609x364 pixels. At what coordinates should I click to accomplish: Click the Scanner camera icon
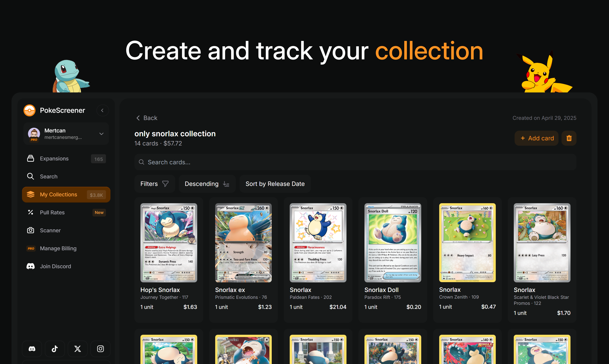[x=30, y=230]
